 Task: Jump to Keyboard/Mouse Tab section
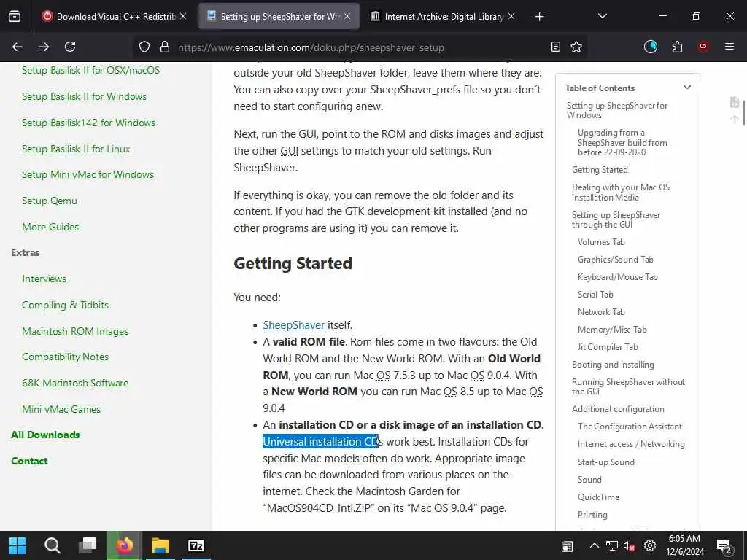coord(617,277)
